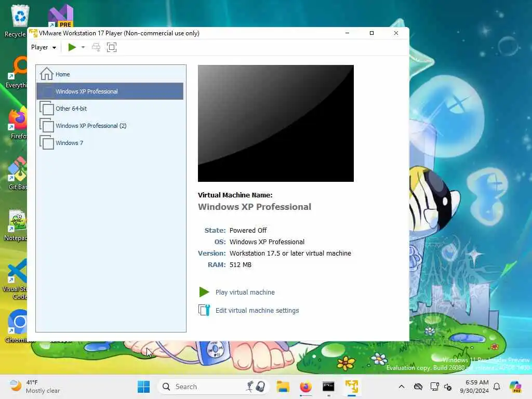Click the VMware Player taskbar icon
Image resolution: width=532 pixels, height=399 pixels.
[352, 387]
